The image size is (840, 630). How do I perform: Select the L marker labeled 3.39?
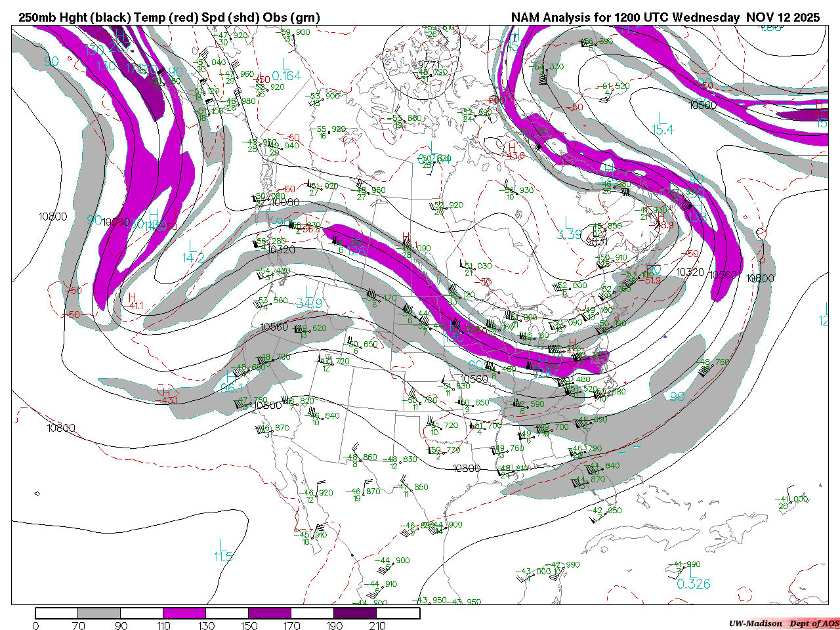point(568,223)
